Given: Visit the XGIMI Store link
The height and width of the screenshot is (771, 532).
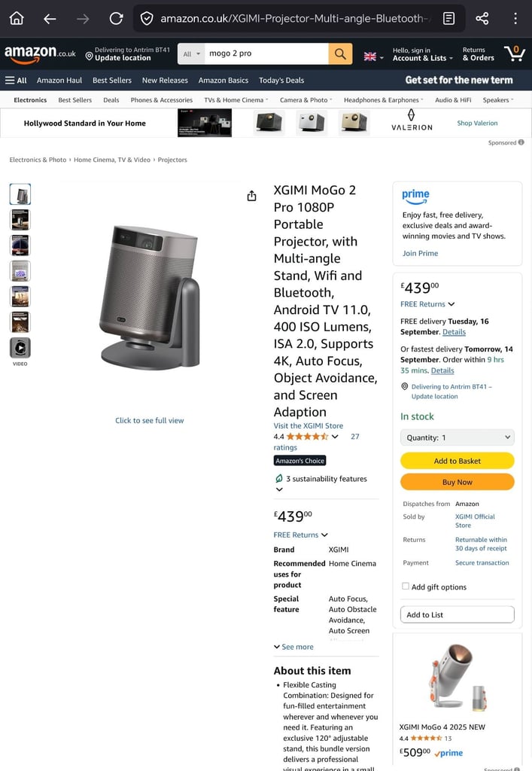Looking at the screenshot, I should tap(309, 426).
